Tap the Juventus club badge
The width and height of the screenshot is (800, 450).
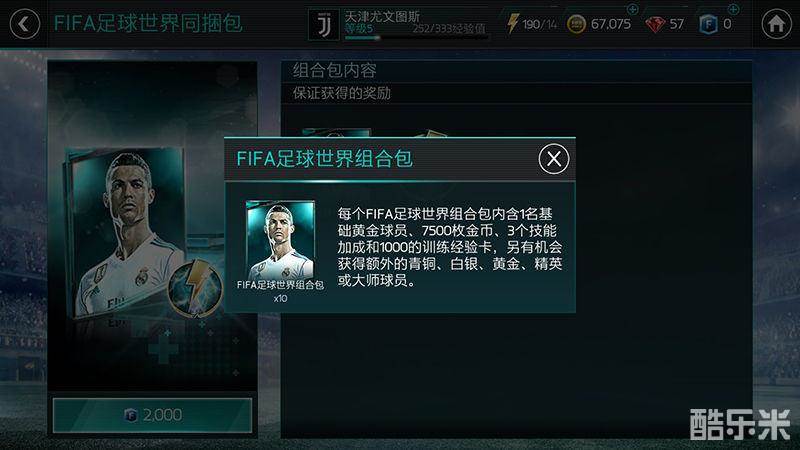tap(323, 24)
